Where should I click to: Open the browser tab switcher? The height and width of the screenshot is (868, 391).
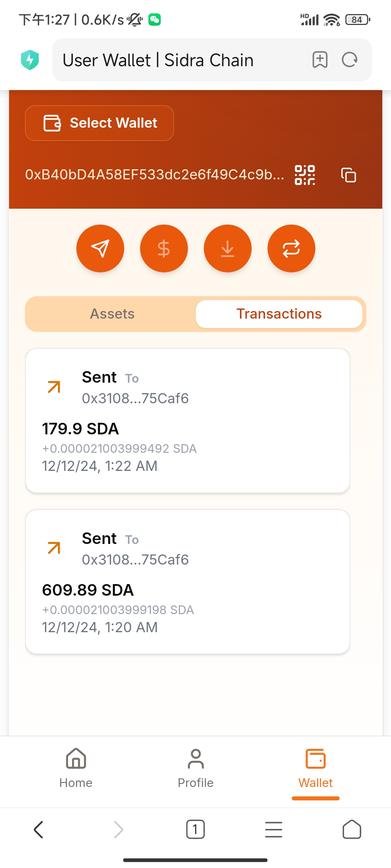coord(195,829)
